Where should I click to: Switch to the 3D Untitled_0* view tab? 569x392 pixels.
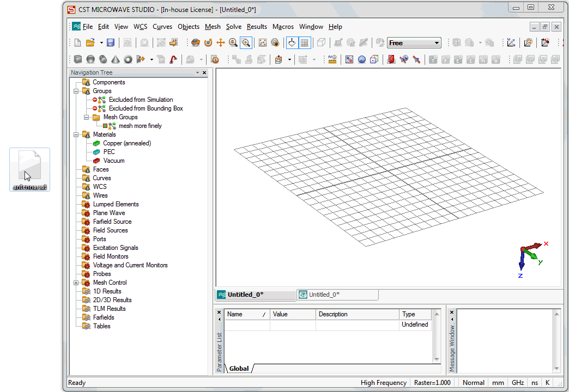[x=256, y=295]
